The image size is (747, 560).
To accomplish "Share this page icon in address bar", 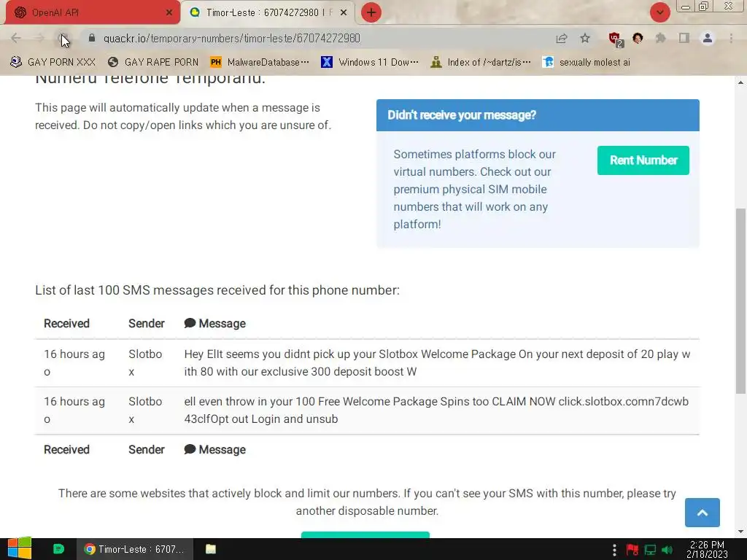I will point(562,38).
